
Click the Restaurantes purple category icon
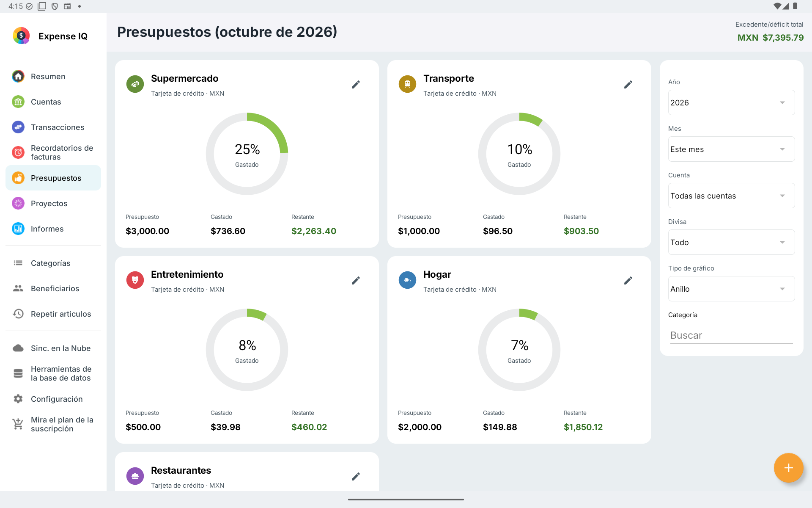(x=135, y=476)
